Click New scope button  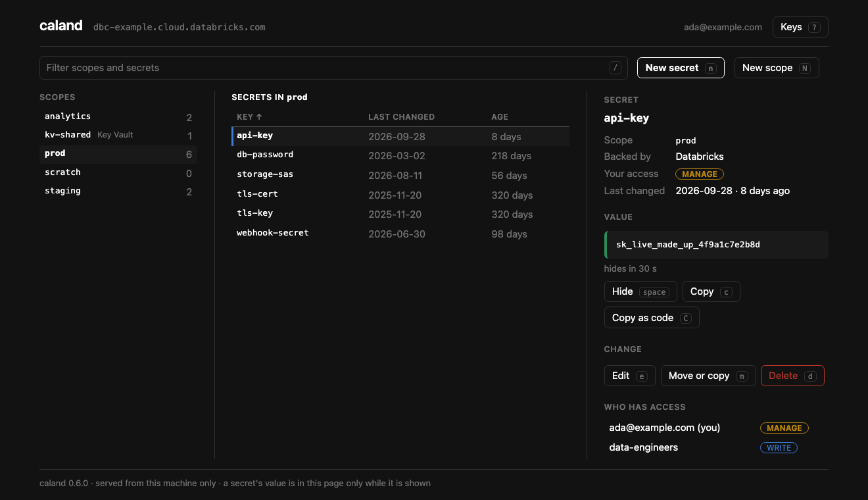pyautogui.click(x=777, y=68)
